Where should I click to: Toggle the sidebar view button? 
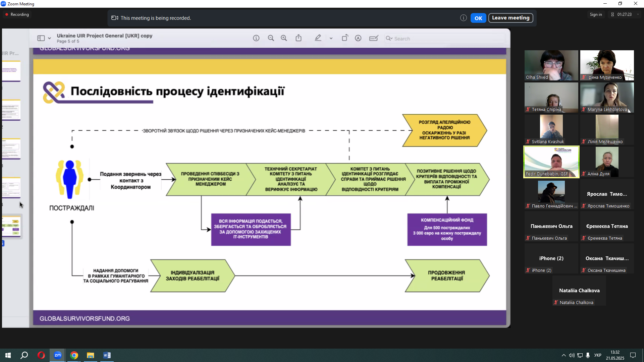tap(41, 38)
